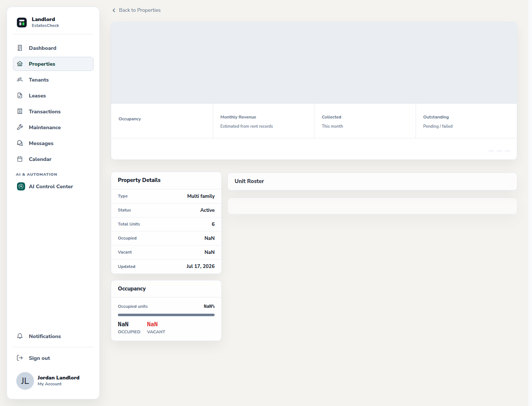Select the Properties menu item
This screenshot has width=532, height=406.
53,64
